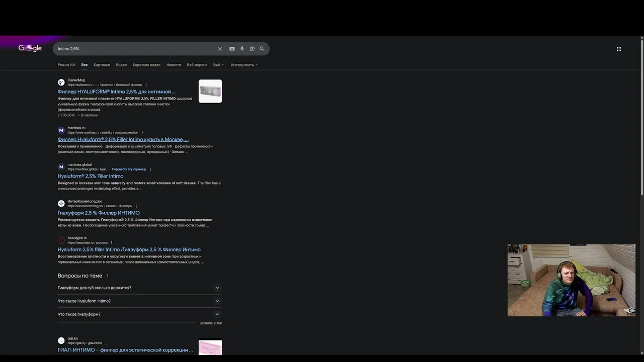
Task: Click the СалисМед site favicon
Action: pyautogui.click(x=61, y=82)
